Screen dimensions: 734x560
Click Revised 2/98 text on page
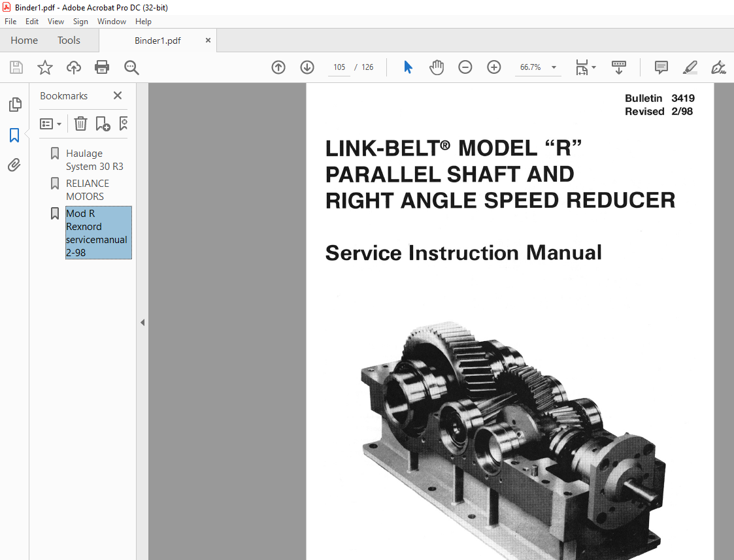click(x=659, y=111)
